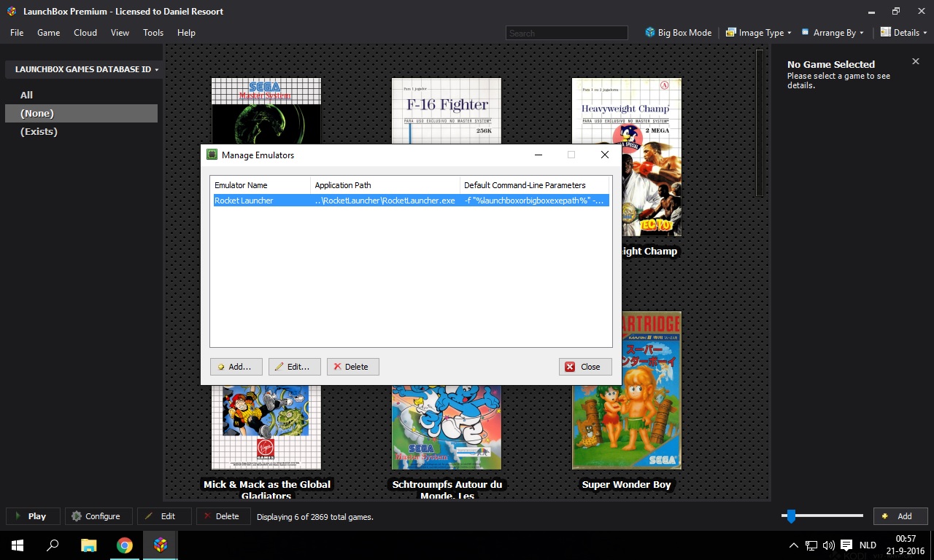
Task: Click the Play button in bottom bar
Action: tap(33, 516)
